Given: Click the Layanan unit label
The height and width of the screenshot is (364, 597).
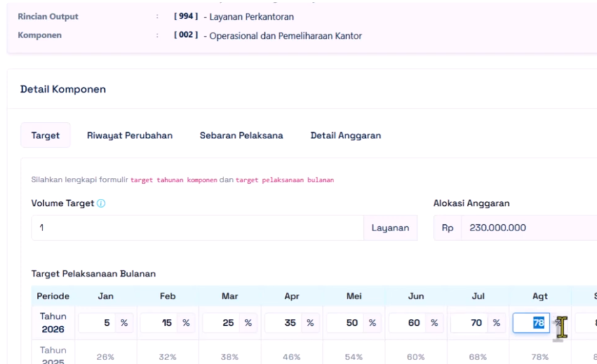Looking at the screenshot, I should click(390, 227).
